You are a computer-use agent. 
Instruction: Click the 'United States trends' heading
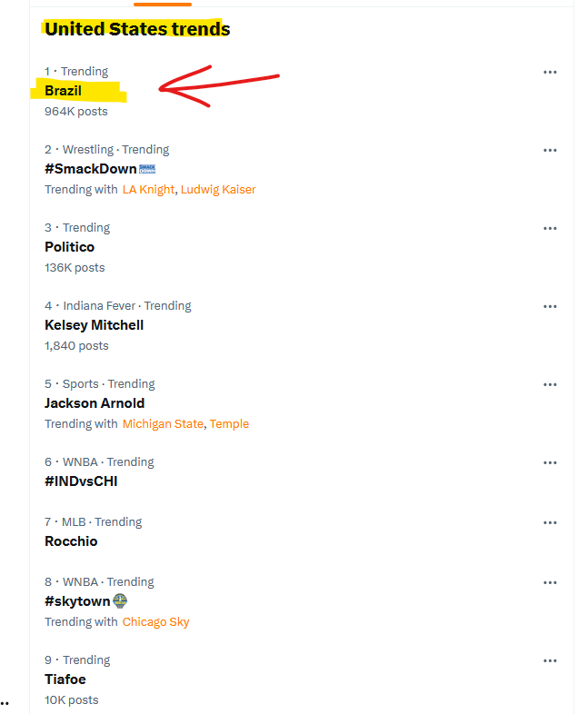(137, 29)
